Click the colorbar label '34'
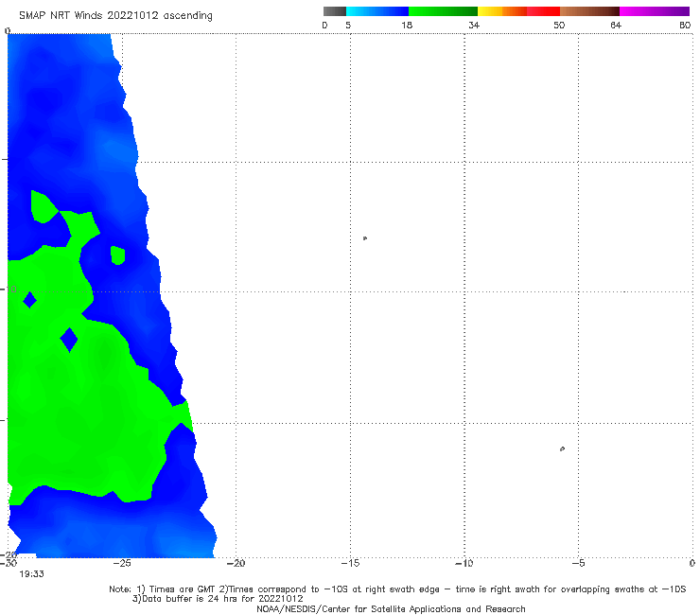Image resolution: width=700 pixels, height=615 pixels. click(x=474, y=25)
